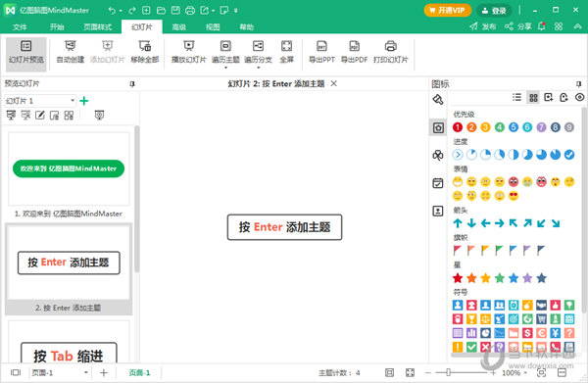
Task: Switch to the 页面样式 ribbon tab
Action: [97, 27]
